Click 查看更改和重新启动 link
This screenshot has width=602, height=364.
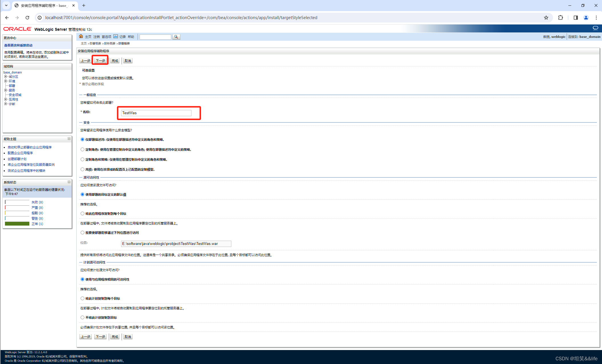[x=19, y=45]
